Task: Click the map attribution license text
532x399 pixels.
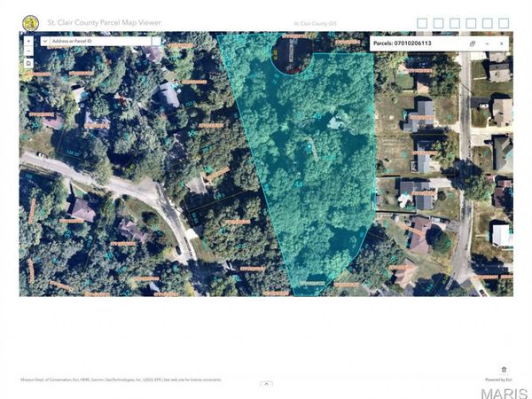Action: [x=121, y=379]
